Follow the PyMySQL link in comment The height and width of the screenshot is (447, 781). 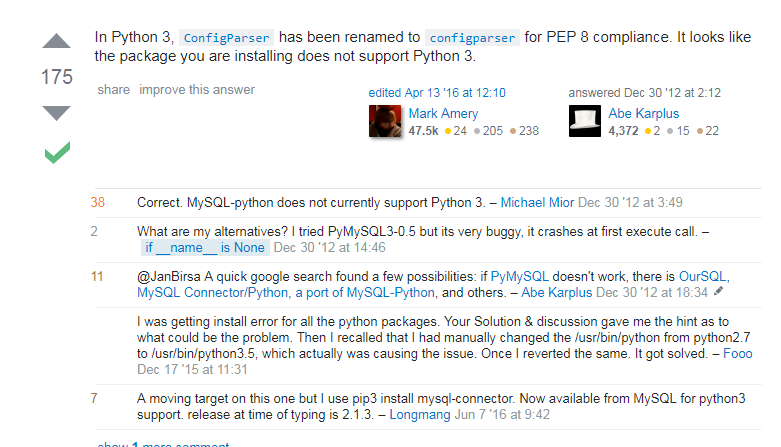pos(520,277)
